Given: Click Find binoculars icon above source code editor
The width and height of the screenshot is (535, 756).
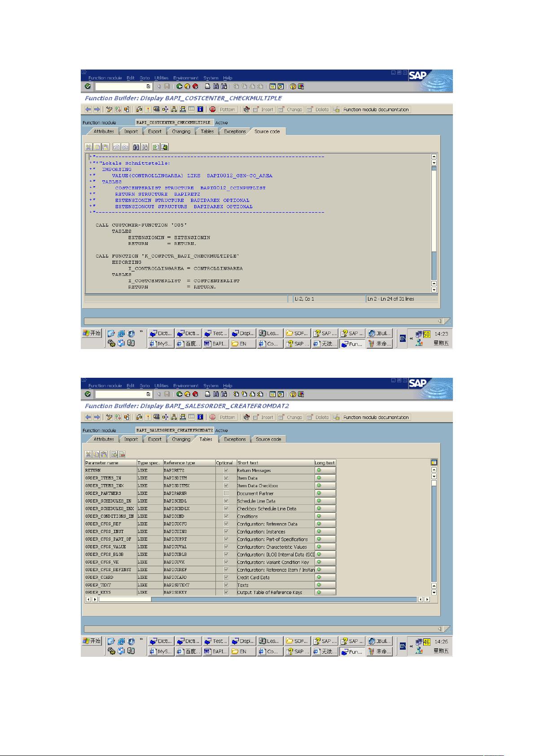Looking at the screenshot, I should click(x=136, y=147).
